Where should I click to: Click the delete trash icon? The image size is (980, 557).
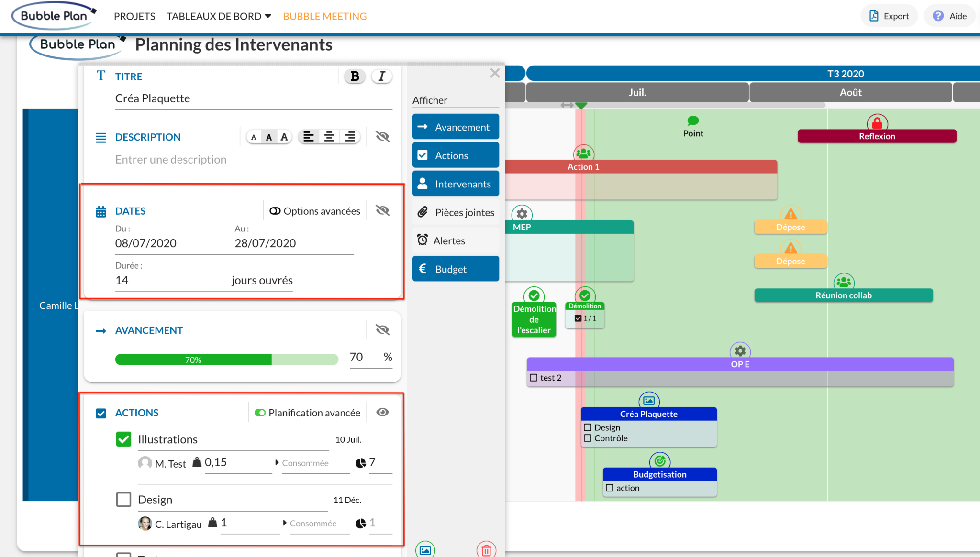pos(486,550)
